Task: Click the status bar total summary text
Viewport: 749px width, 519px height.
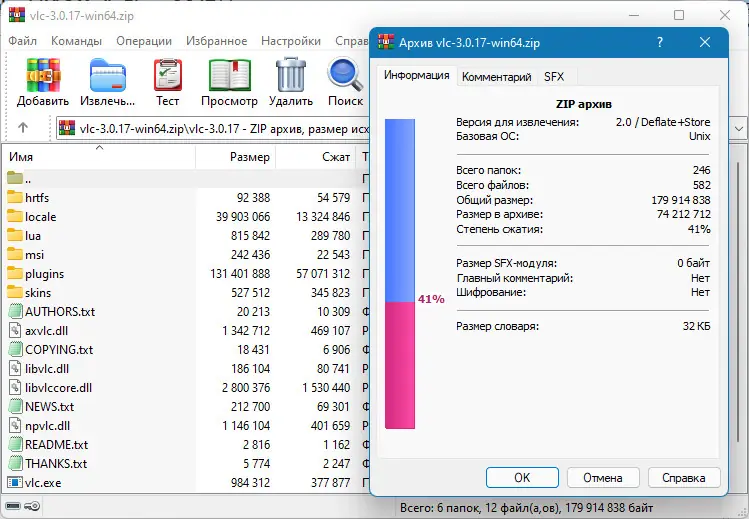Action: click(x=526, y=507)
